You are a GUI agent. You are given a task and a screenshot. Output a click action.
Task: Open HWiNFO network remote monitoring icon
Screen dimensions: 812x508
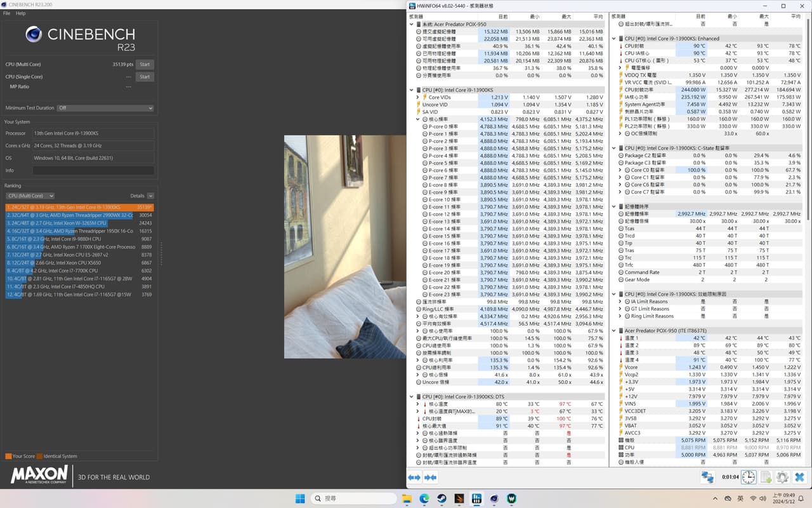tap(707, 477)
